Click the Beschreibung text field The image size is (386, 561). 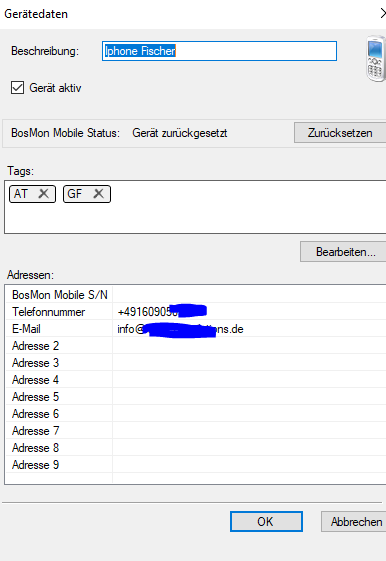click(219, 51)
